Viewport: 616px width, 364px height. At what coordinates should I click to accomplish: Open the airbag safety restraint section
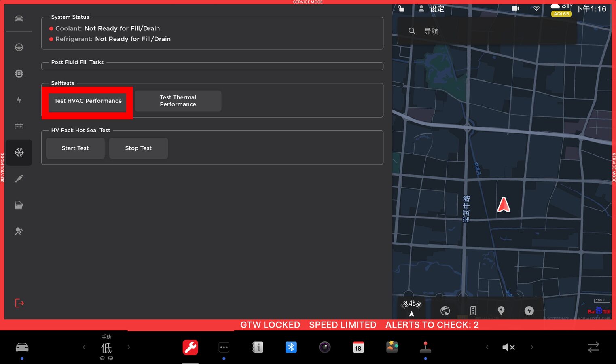(x=19, y=231)
